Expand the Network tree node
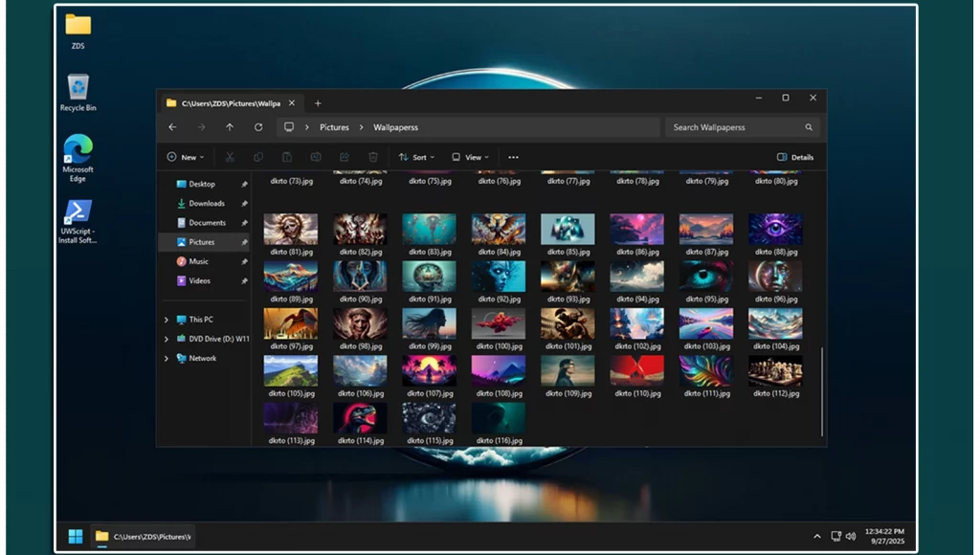Image resolution: width=980 pixels, height=555 pixels. pos(167,359)
